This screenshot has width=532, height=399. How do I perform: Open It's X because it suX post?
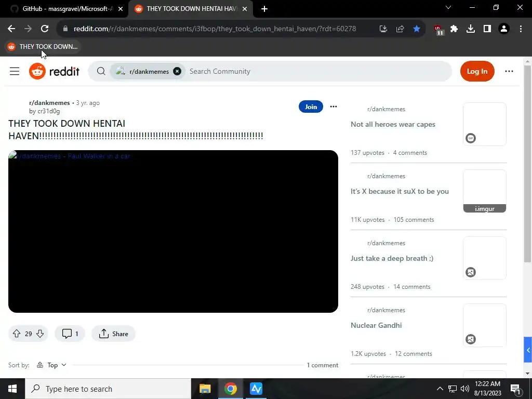coord(400,191)
